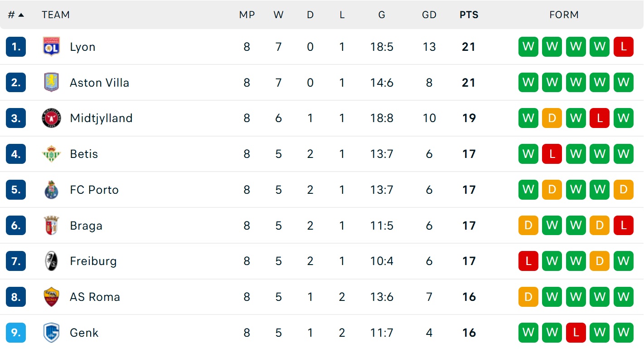Click the Betis club badge

tap(51, 154)
